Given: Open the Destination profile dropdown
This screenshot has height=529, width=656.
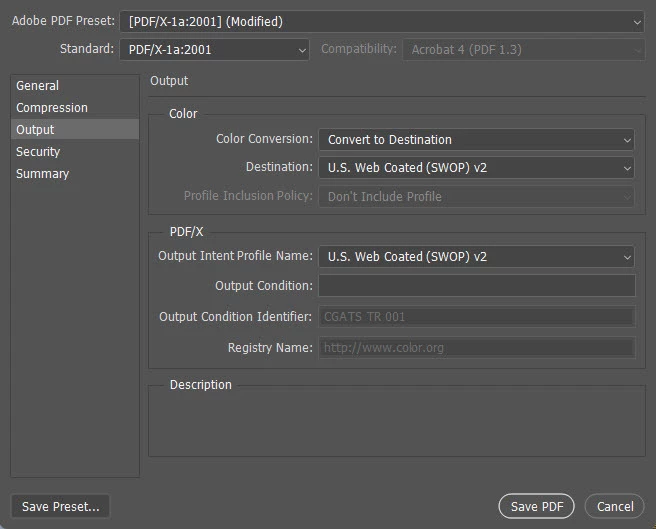Looking at the screenshot, I should click(476, 168).
